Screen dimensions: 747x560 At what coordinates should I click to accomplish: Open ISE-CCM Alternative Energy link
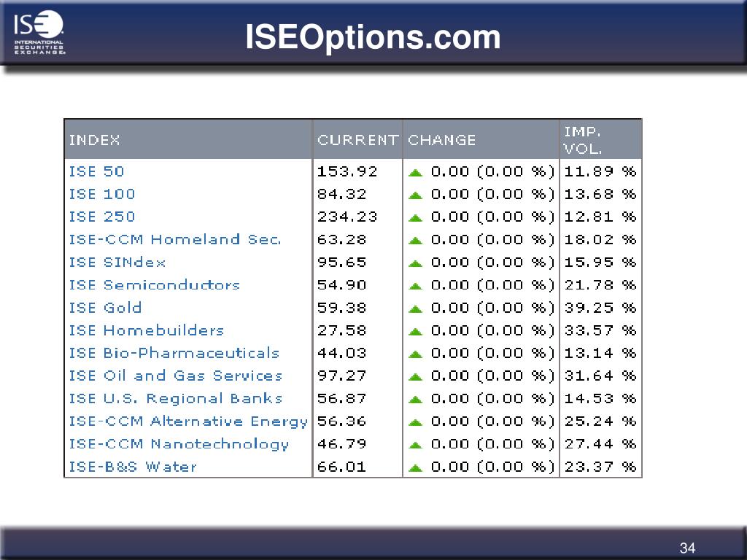pyautogui.click(x=189, y=421)
